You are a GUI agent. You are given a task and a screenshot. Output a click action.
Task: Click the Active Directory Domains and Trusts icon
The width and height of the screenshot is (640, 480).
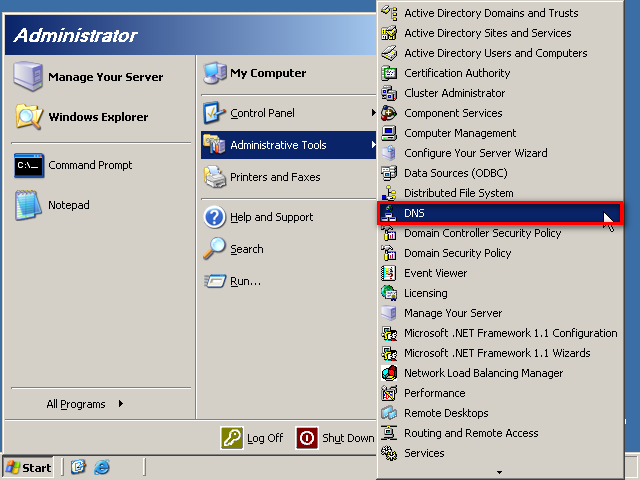point(389,13)
